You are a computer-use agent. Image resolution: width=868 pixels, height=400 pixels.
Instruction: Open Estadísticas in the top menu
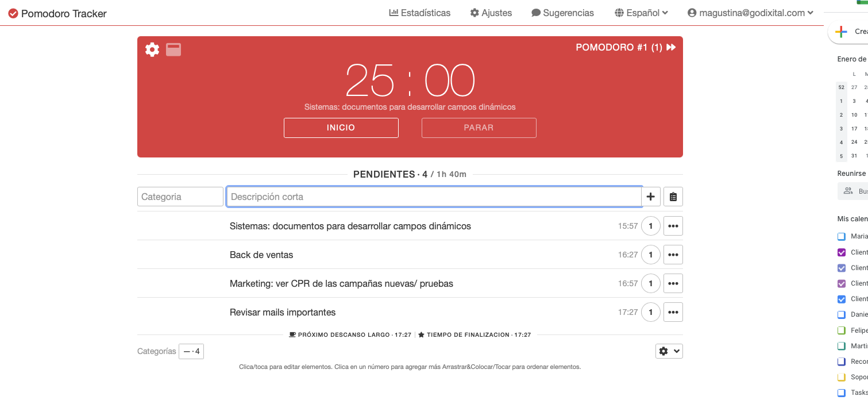coord(420,13)
